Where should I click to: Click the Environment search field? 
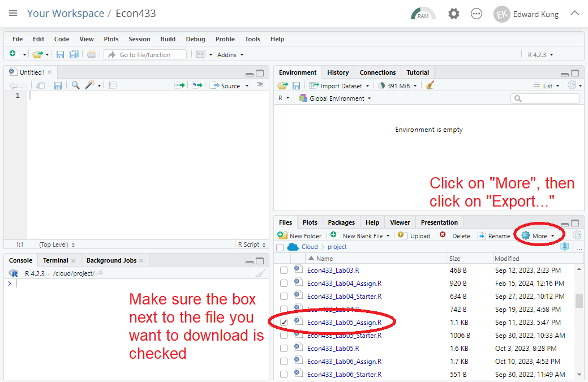tap(545, 98)
